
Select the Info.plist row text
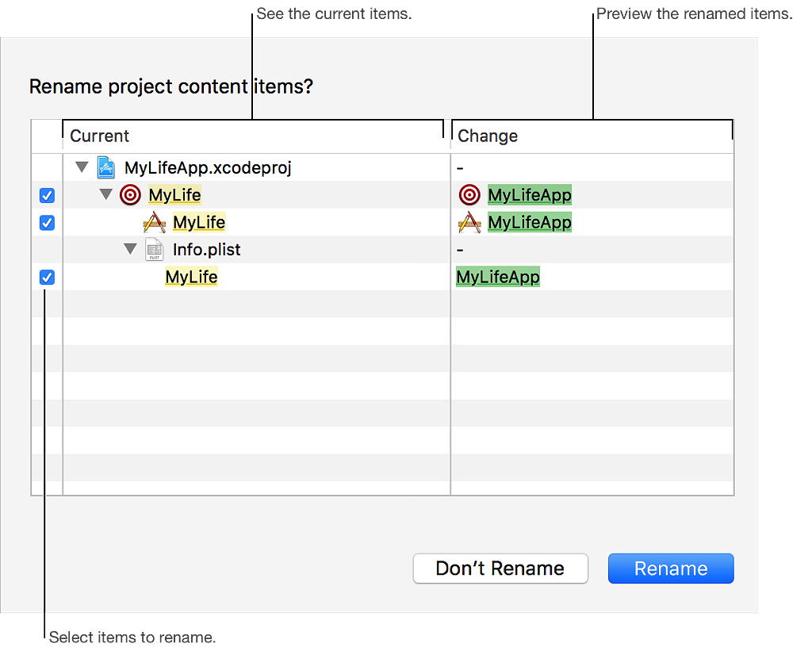207,250
